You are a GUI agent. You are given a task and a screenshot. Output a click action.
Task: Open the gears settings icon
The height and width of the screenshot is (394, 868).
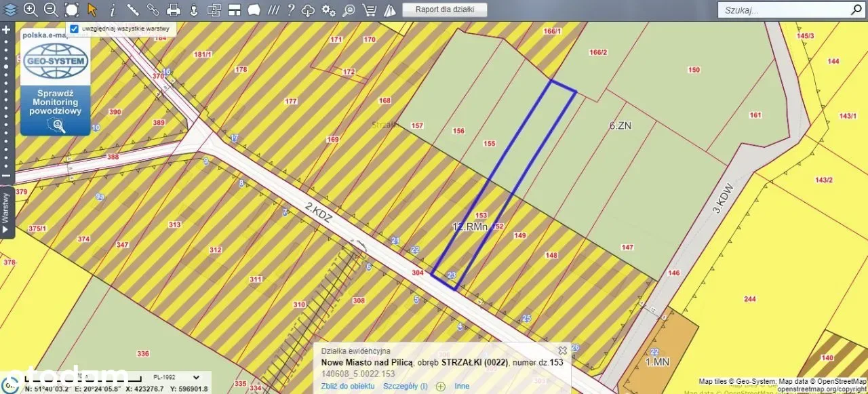pos(328,9)
